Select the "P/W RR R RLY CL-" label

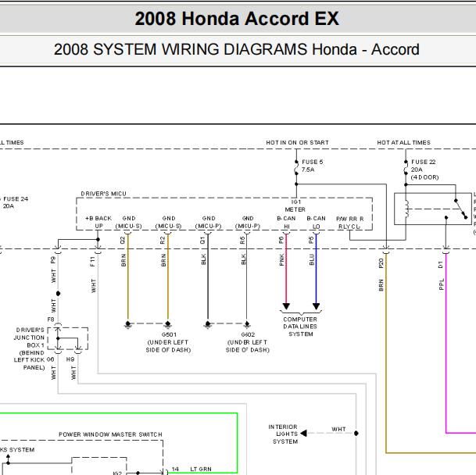[349, 223]
